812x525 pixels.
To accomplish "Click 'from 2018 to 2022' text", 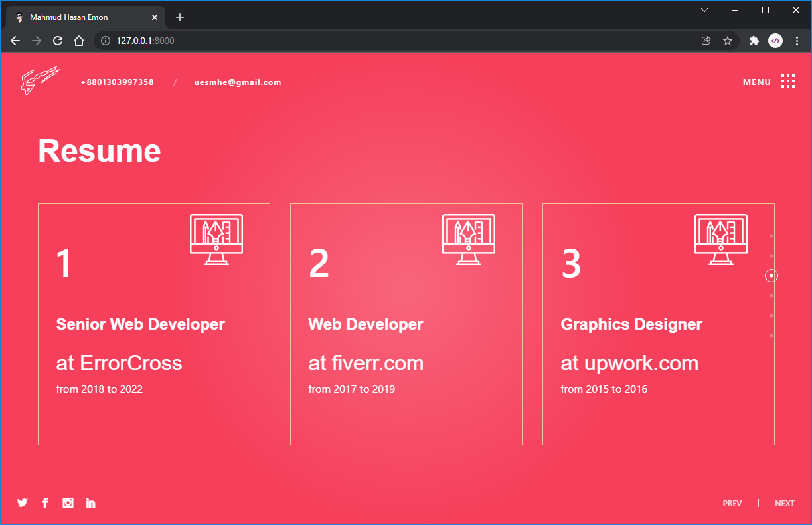I will (100, 389).
